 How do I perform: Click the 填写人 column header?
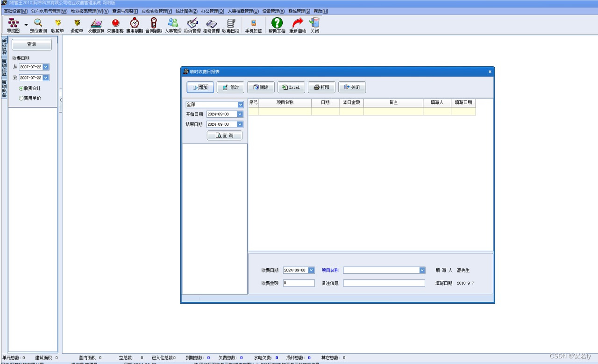pos(437,102)
